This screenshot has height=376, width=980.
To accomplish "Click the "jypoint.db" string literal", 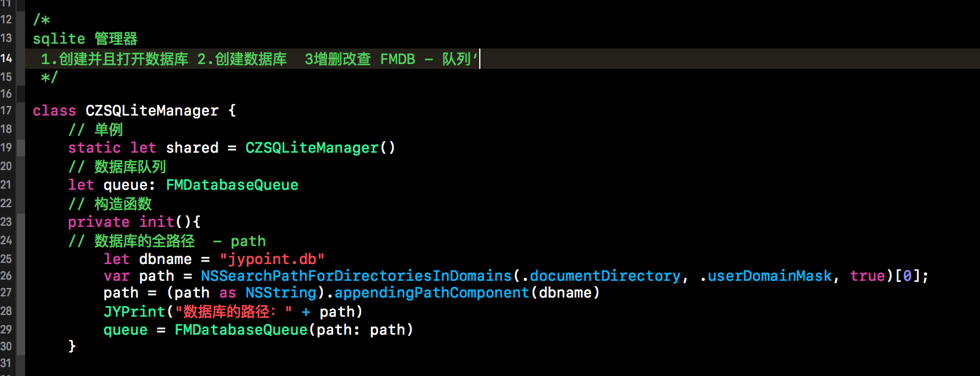I will click(271, 259).
